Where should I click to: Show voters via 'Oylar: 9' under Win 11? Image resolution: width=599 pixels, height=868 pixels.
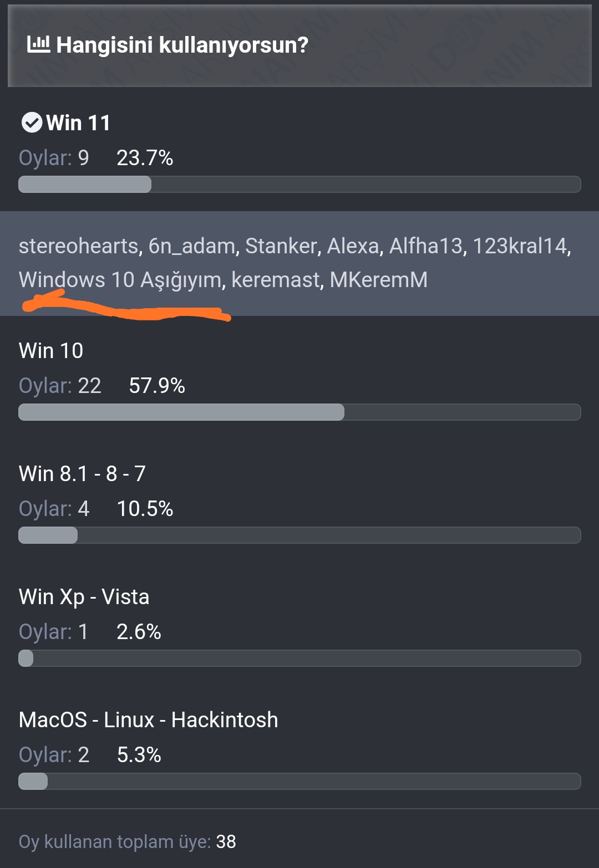(x=54, y=158)
